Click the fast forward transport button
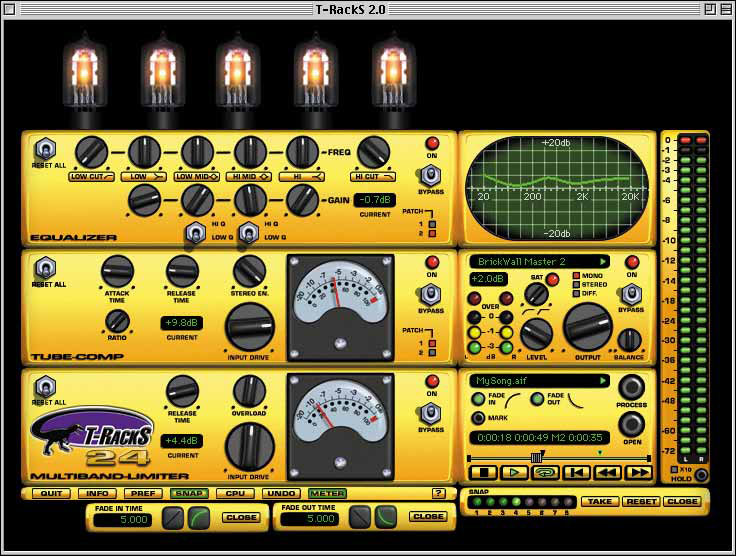The width and height of the screenshot is (736, 556). click(639, 472)
